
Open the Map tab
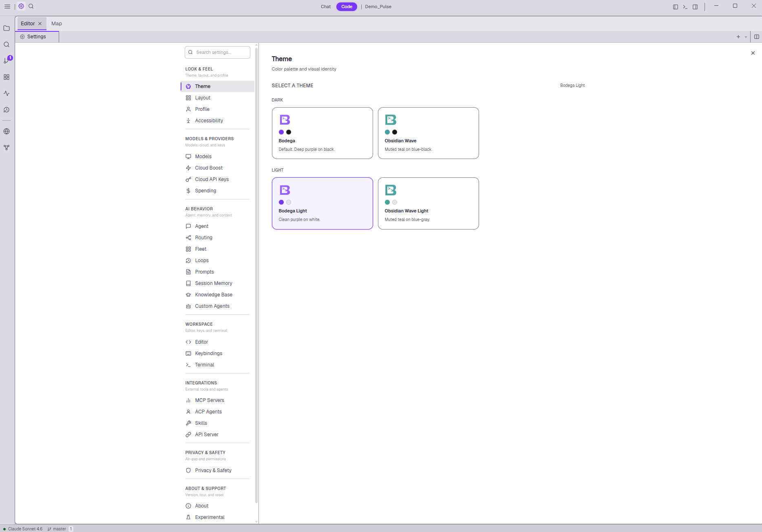57,24
